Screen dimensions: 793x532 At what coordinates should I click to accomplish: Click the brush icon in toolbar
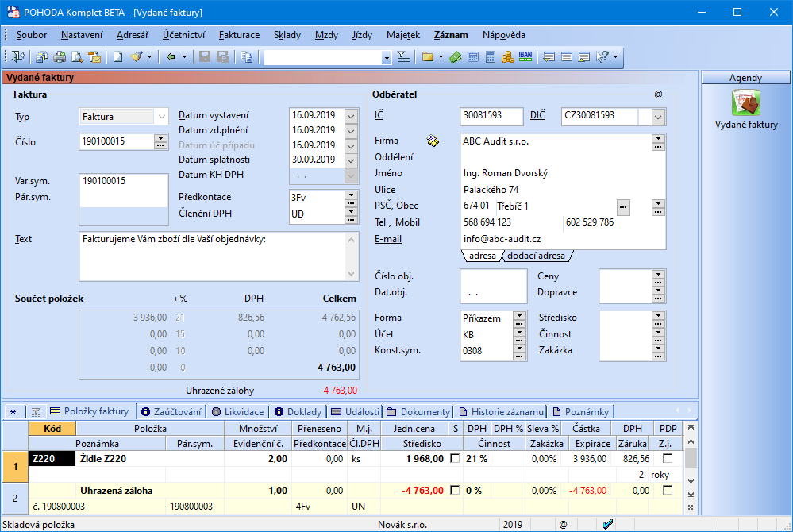click(137, 56)
